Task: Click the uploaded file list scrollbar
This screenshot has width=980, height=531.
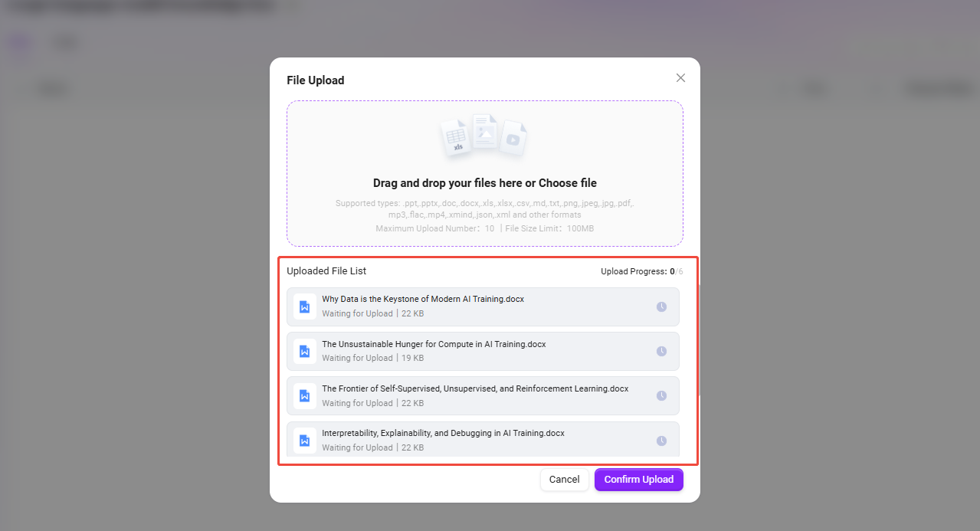Action: [x=697, y=337]
